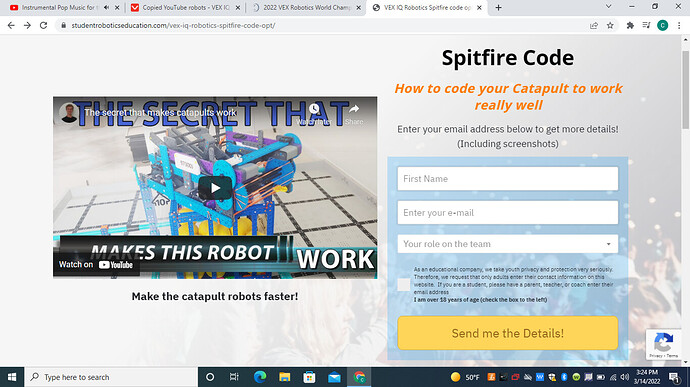Screen dimensions: 690x387
Task: Click the Watch later clock icon
Action: click(x=314, y=109)
